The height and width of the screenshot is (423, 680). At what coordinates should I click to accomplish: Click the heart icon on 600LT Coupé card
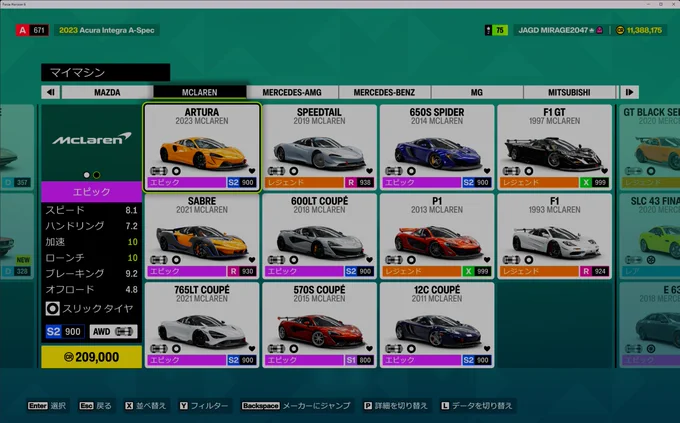369,260
